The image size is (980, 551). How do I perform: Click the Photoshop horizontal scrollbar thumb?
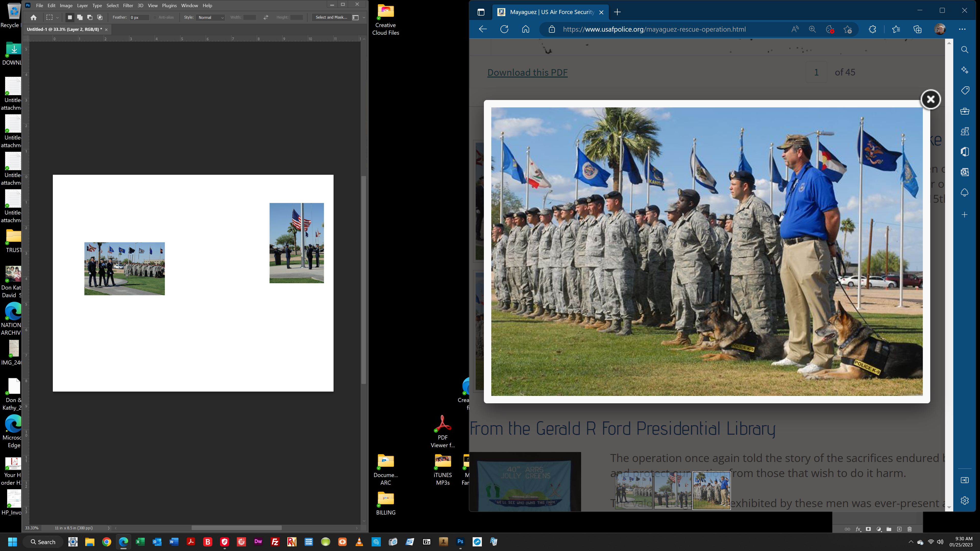(236, 528)
